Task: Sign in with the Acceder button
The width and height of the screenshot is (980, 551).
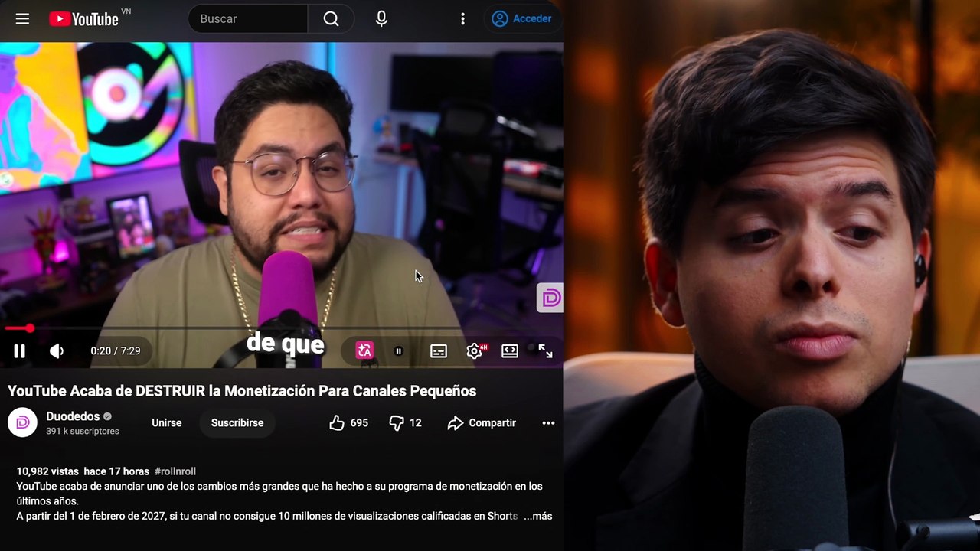Action: 522,18
